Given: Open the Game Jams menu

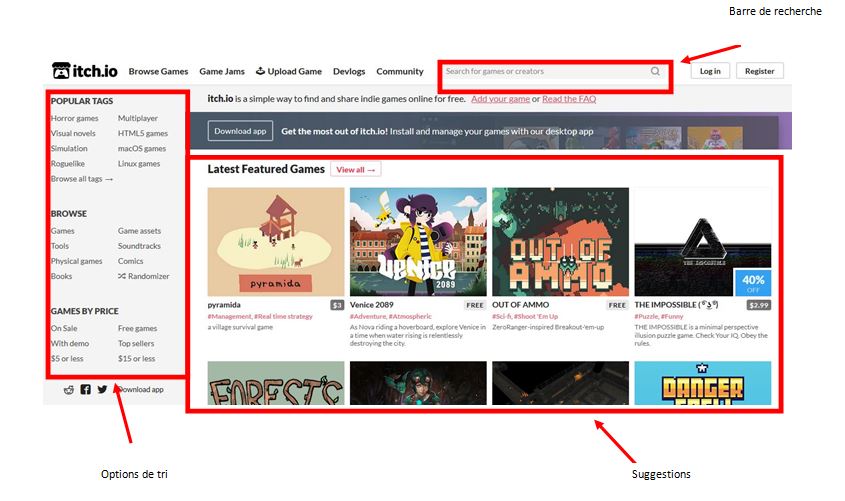Looking at the screenshot, I should tap(221, 71).
